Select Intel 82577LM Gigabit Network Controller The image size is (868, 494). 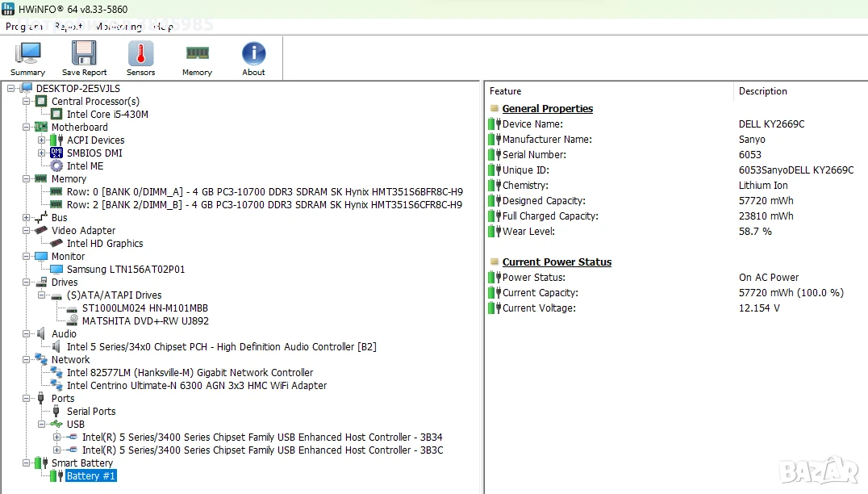(x=190, y=372)
